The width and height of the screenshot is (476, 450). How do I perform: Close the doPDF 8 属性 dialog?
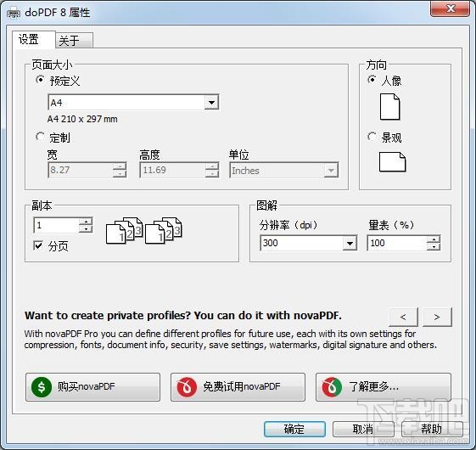tap(451, 8)
